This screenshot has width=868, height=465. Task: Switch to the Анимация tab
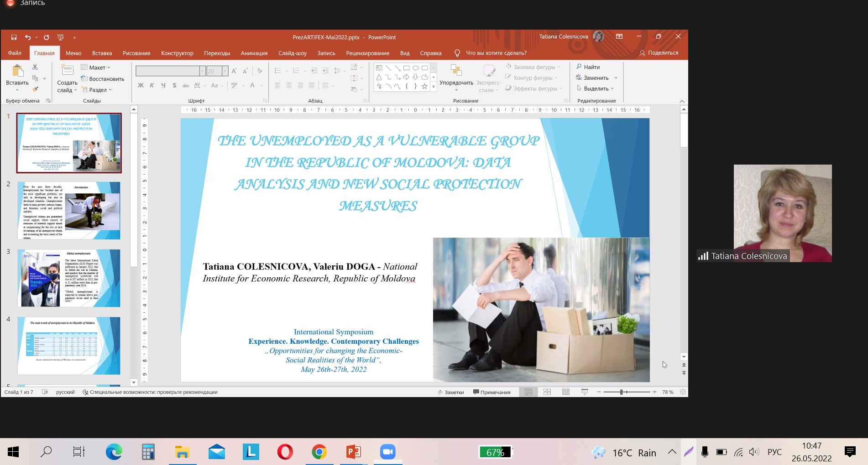coord(254,53)
